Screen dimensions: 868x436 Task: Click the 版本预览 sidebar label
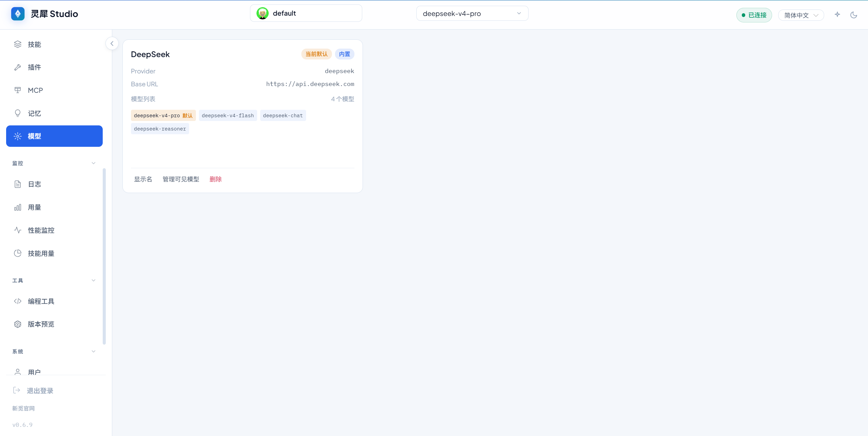click(x=41, y=324)
